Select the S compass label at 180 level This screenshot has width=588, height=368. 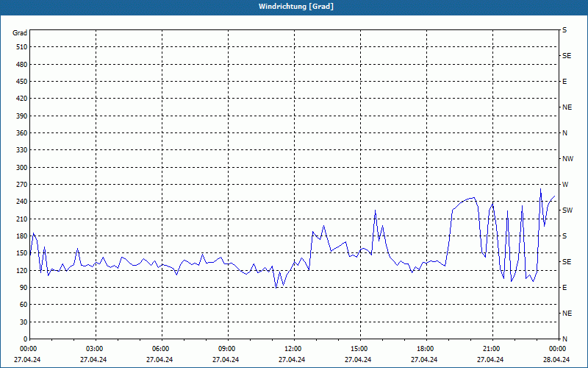point(564,236)
